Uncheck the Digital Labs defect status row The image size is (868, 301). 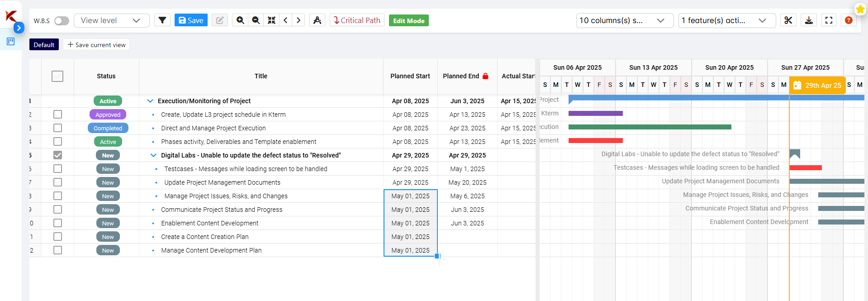click(57, 155)
